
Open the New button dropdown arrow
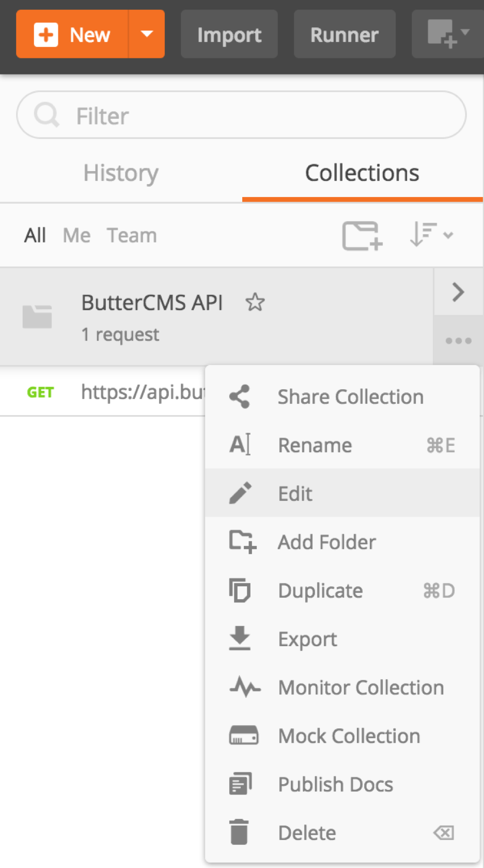(147, 34)
